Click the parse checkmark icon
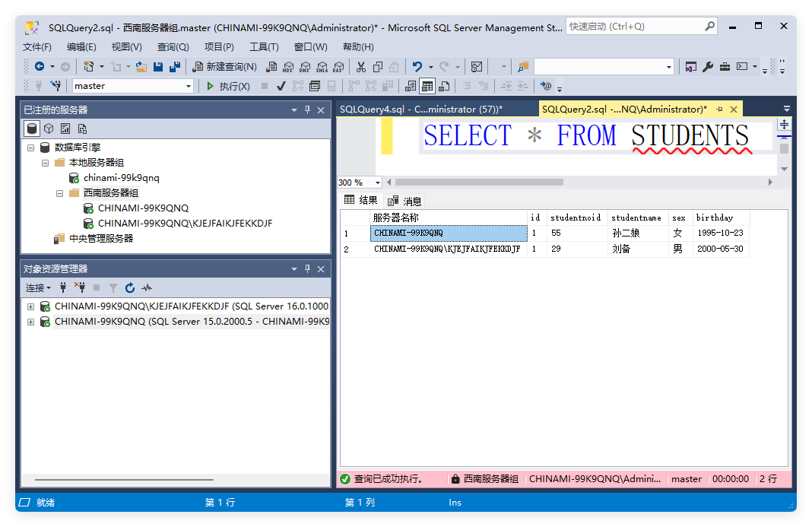Screen dimensions: 812x527 281,86
